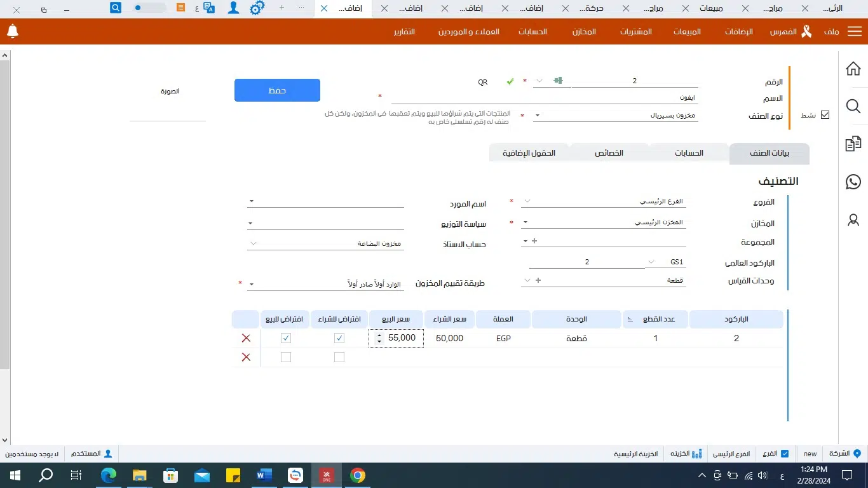Increase سعر البيع with the stepper arrow
The image size is (868, 488).
point(379,335)
